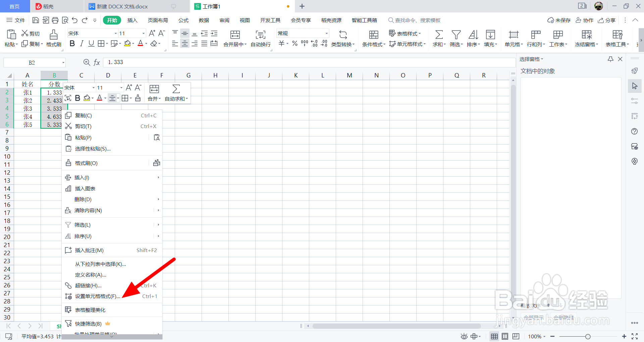Open the mini toolbar font size dropdown
644x342 pixels.
click(x=121, y=88)
